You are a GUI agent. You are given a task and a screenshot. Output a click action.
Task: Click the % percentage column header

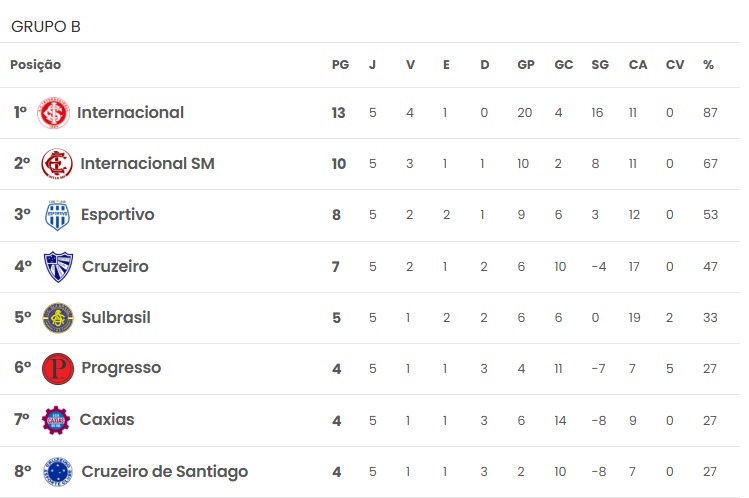(708, 65)
